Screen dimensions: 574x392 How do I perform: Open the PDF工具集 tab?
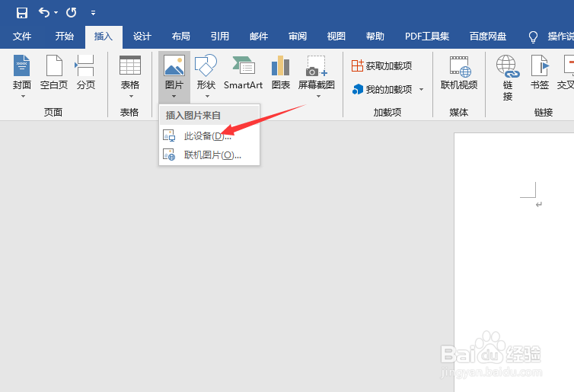tap(427, 37)
